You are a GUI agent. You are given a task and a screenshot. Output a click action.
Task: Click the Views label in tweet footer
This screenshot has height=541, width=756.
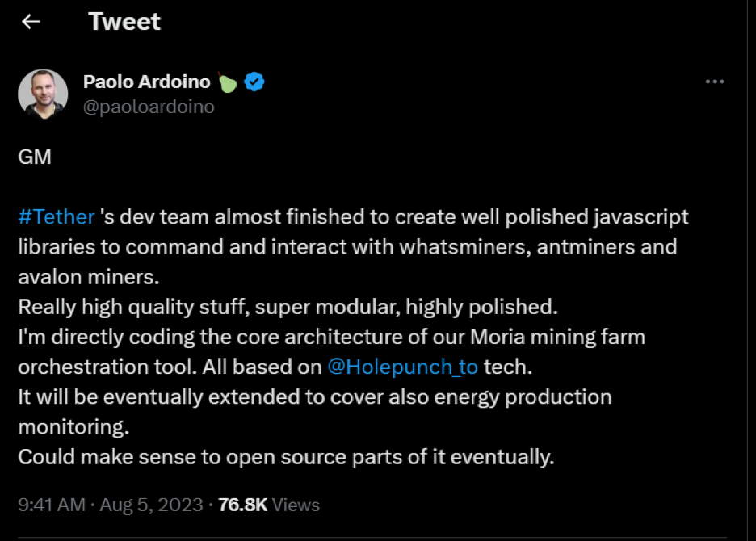pos(296,505)
